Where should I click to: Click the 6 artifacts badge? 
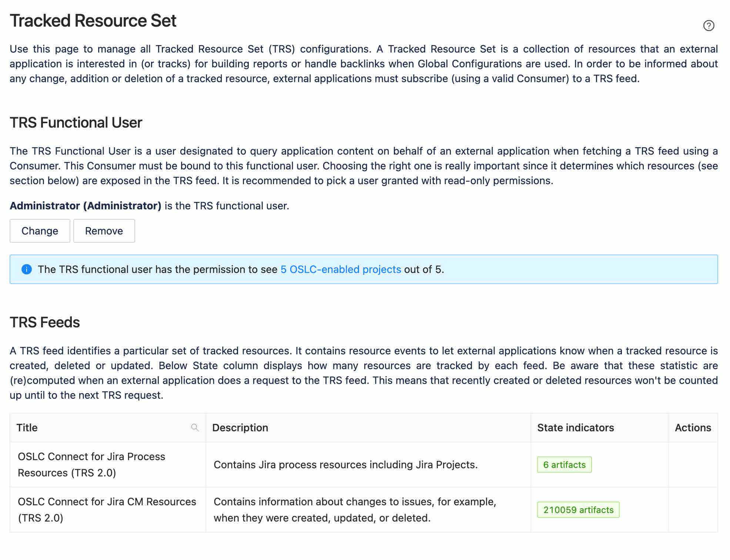click(x=564, y=465)
